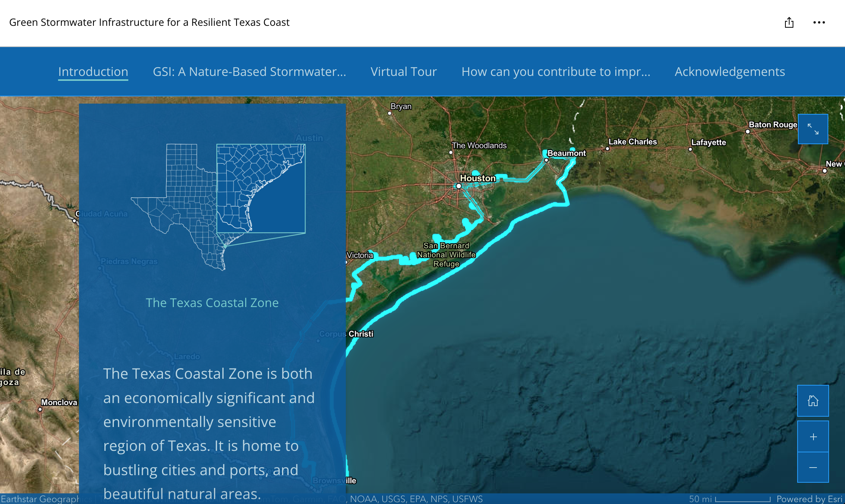Expand the map to fullscreen
Image resolution: width=845 pixels, height=504 pixels.
(x=813, y=129)
